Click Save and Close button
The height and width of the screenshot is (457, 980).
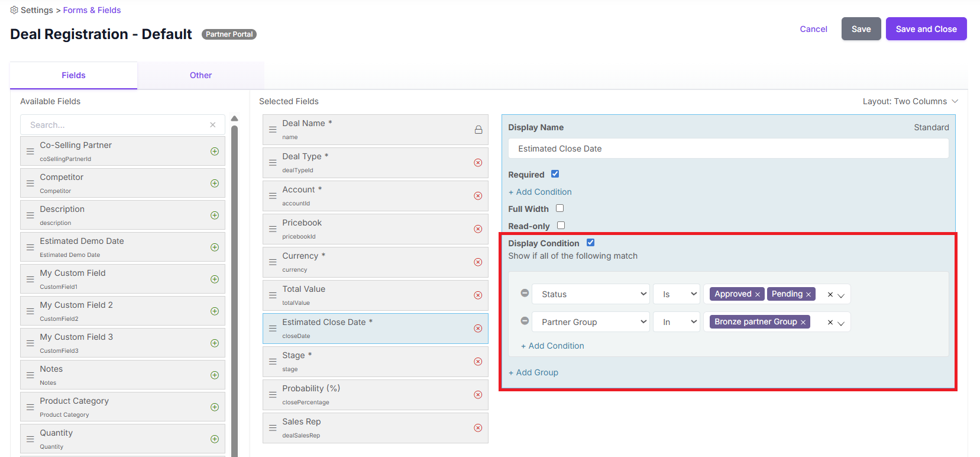926,29
